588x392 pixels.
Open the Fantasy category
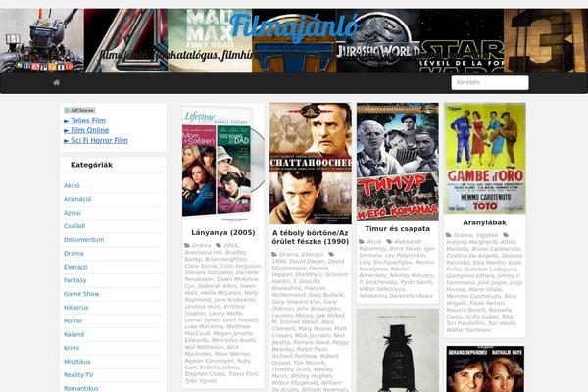75,280
